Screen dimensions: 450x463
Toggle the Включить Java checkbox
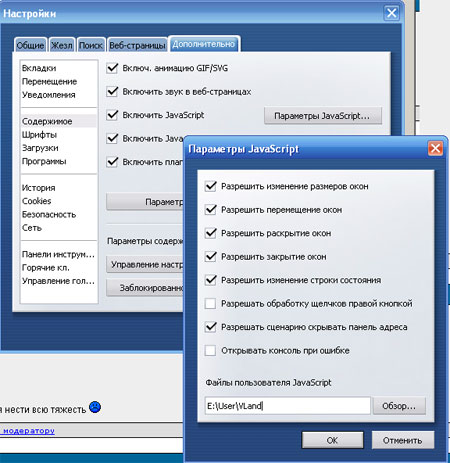(x=112, y=138)
